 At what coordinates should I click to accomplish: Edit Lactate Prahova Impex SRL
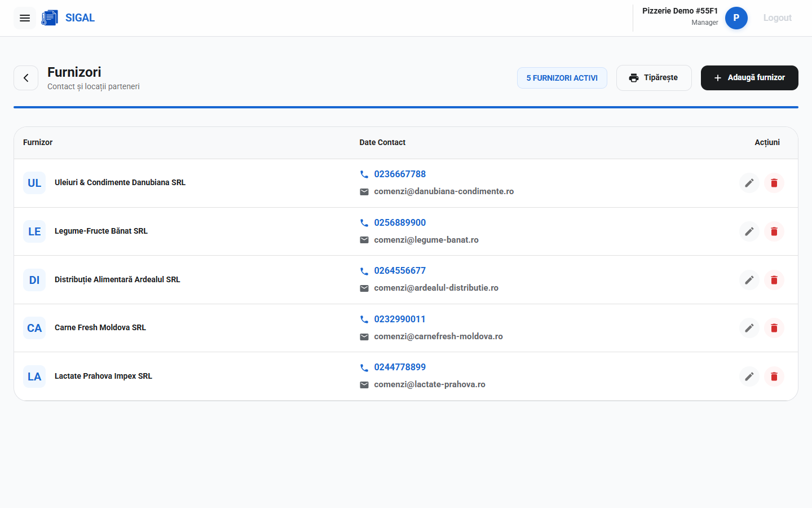pyautogui.click(x=749, y=376)
